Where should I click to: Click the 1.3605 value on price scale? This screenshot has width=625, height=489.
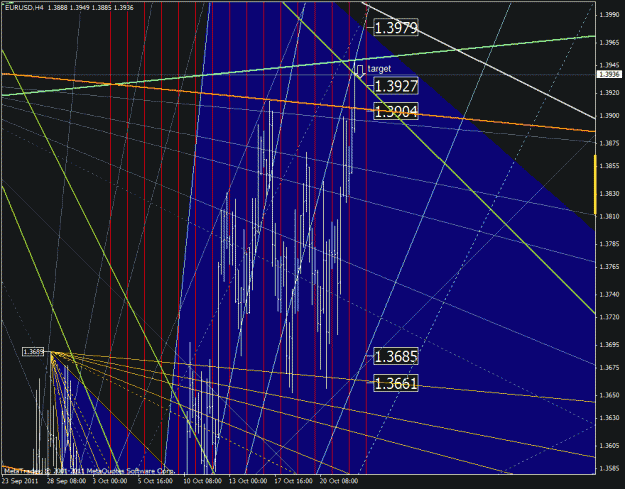609,446
